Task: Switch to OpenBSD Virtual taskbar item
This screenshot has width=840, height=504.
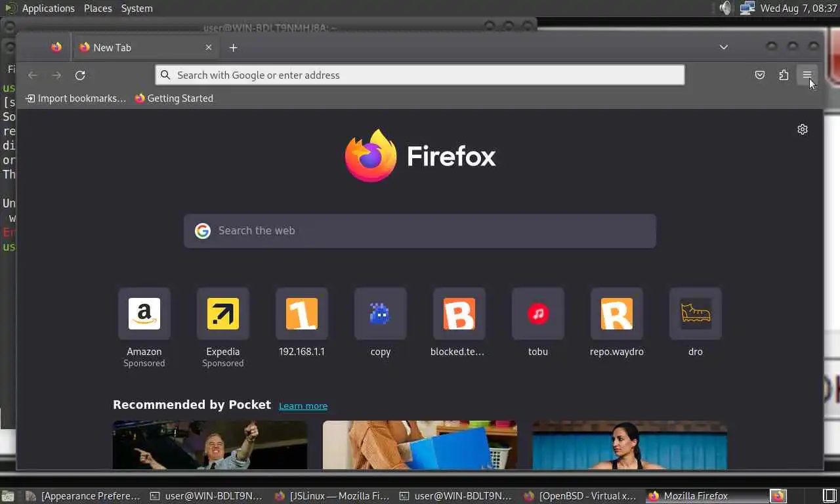Action: click(x=581, y=496)
